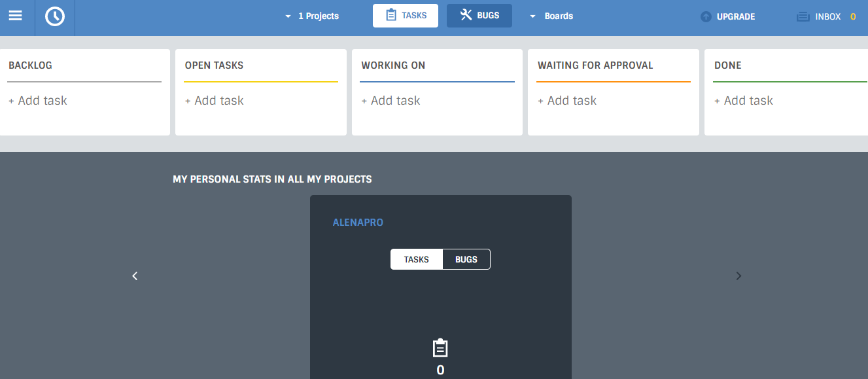Add task to Working On column
868x379 pixels.
391,101
